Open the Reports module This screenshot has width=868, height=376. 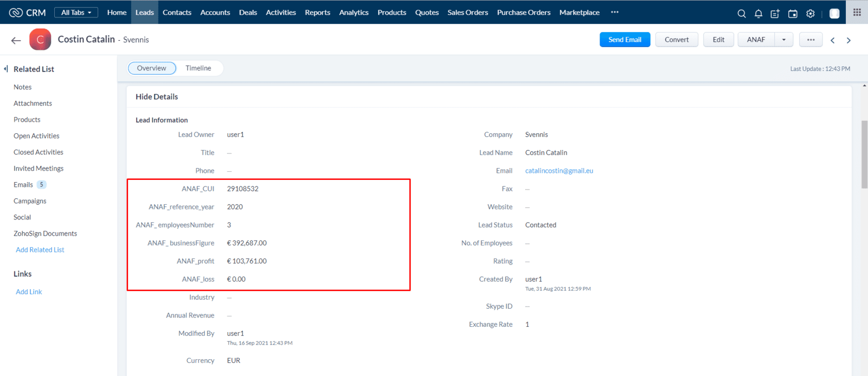317,12
